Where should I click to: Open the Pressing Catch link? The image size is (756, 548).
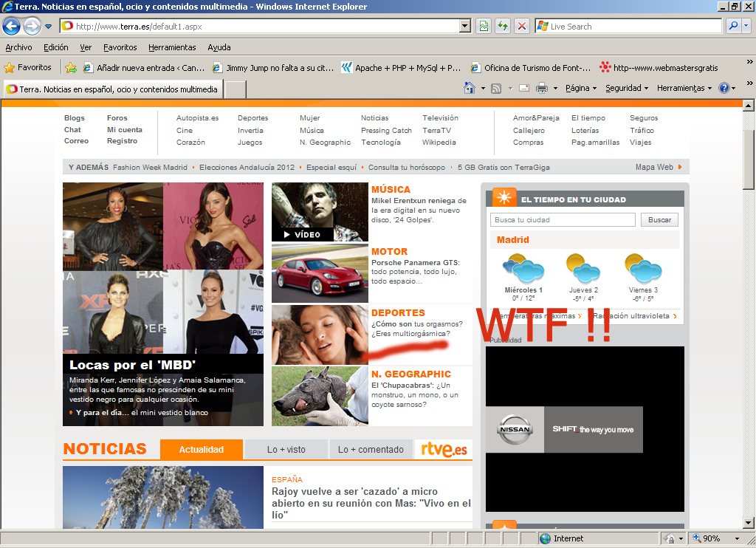coord(386,130)
